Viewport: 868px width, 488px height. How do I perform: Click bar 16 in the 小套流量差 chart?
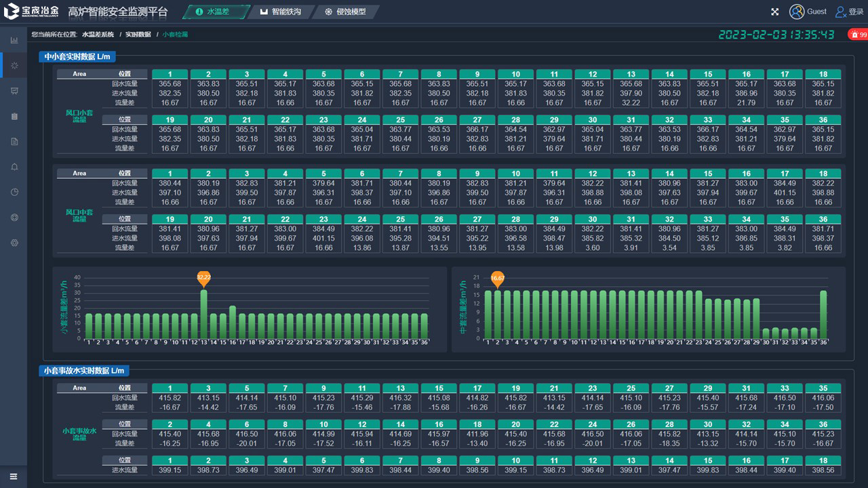click(232, 322)
